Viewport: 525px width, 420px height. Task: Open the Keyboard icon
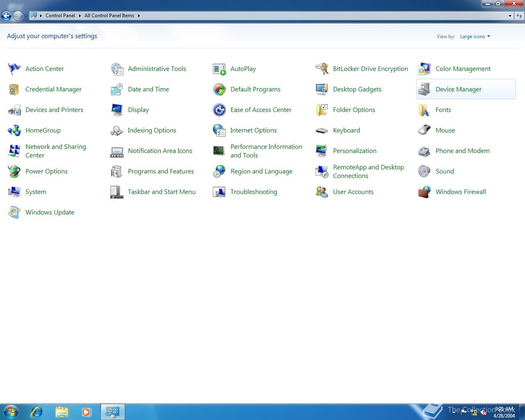tap(322, 130)
